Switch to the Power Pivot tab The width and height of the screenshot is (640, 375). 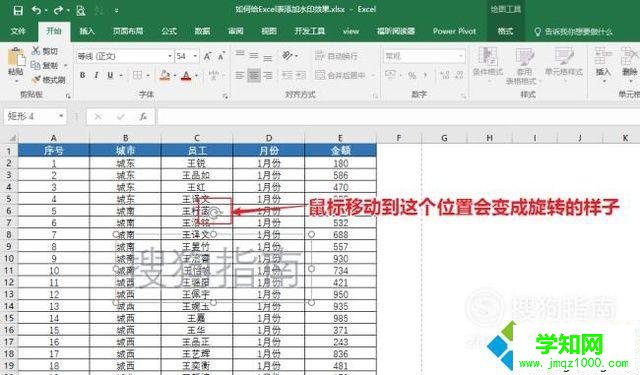pyautogui.click(x=454, y=31)
